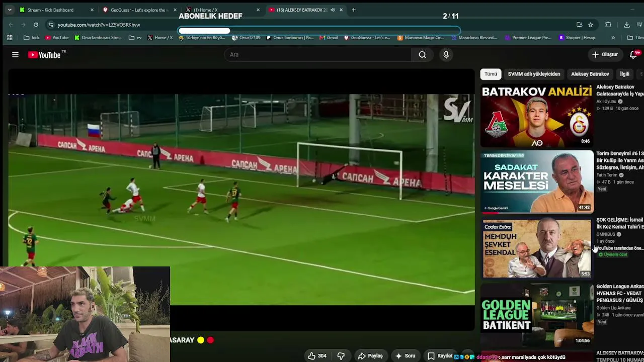Open 'Sadakat Karakter Meselesi' video thumbnail

(x=537, y=183)
